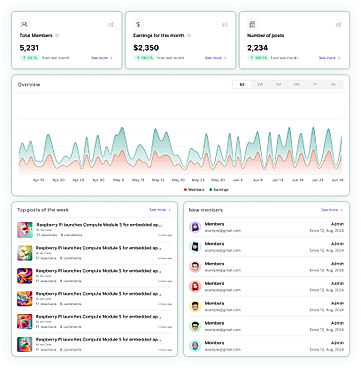Select the highlighted time range tab in Overview

(242, 85)
